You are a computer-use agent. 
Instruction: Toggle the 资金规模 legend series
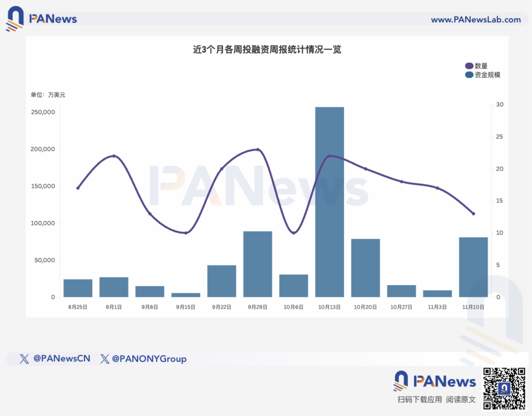click(487, 75)
